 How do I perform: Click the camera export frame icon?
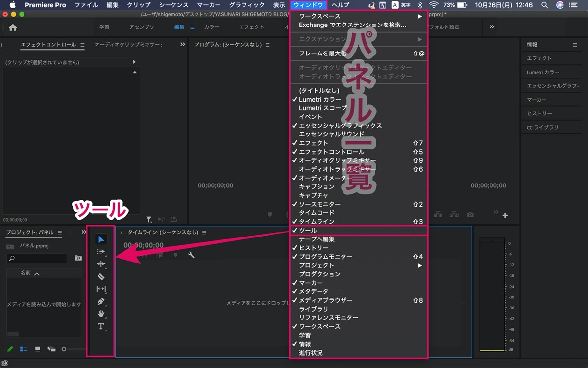(x=470, y=215)
